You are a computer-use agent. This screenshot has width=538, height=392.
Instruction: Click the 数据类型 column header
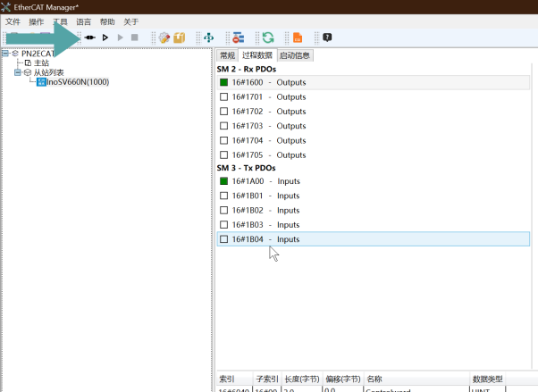[488, 379]
